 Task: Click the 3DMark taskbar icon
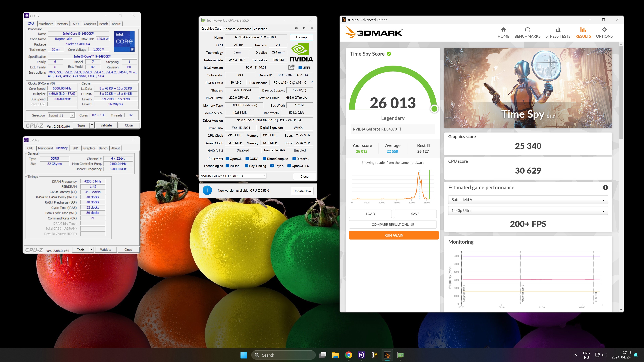tap(387, 355)
